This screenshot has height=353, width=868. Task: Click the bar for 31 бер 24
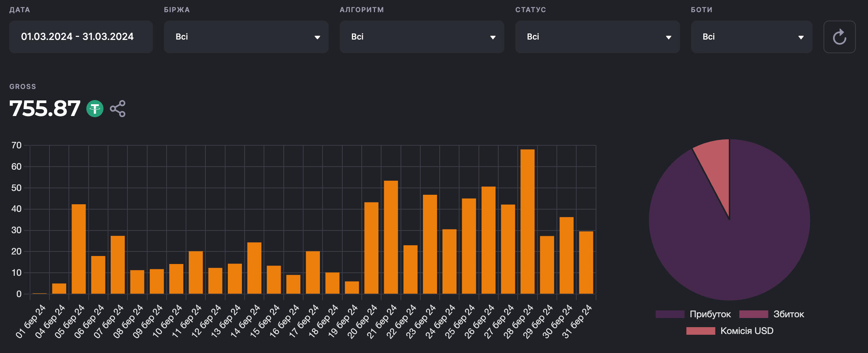point(586,262)
